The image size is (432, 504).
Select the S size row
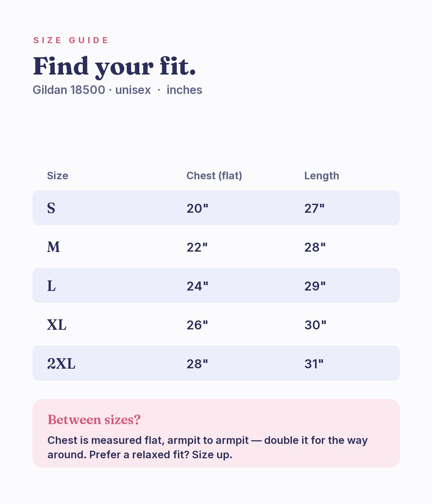(x=216, y=208)
